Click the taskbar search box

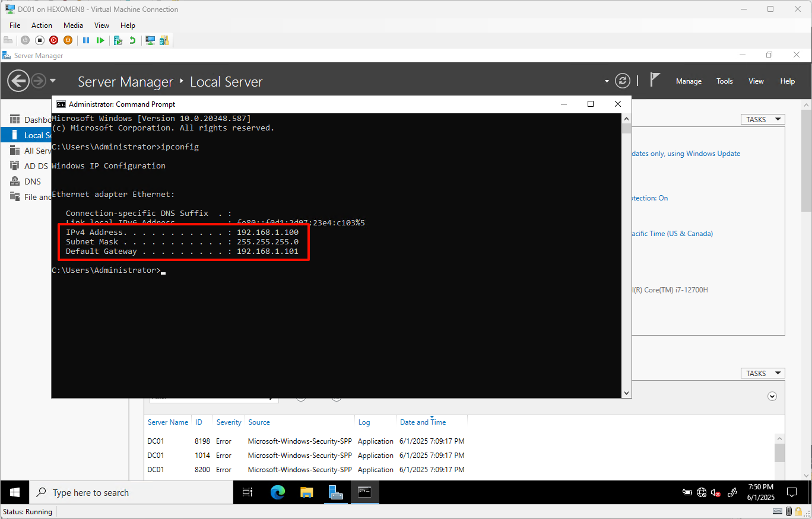132,492
